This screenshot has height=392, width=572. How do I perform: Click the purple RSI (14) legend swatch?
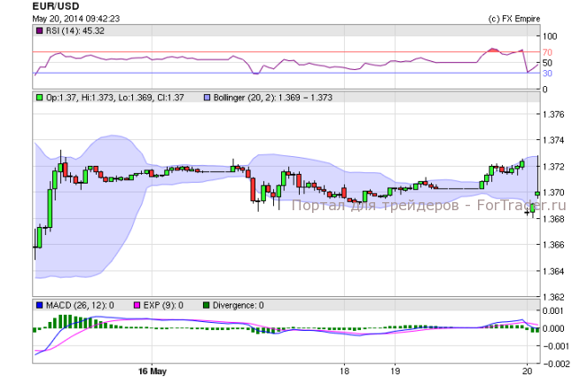(x=39, y=31)
